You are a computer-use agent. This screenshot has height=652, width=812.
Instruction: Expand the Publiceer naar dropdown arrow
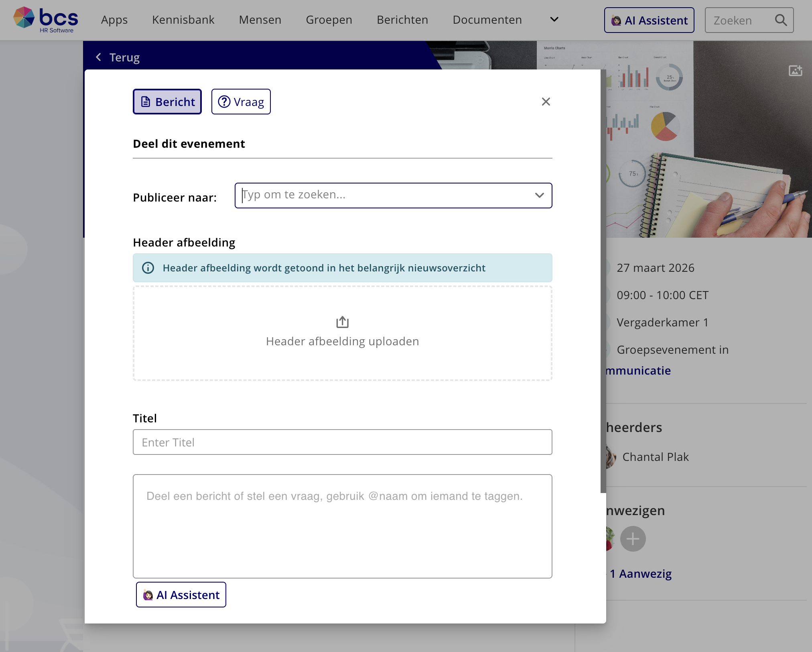540,196
